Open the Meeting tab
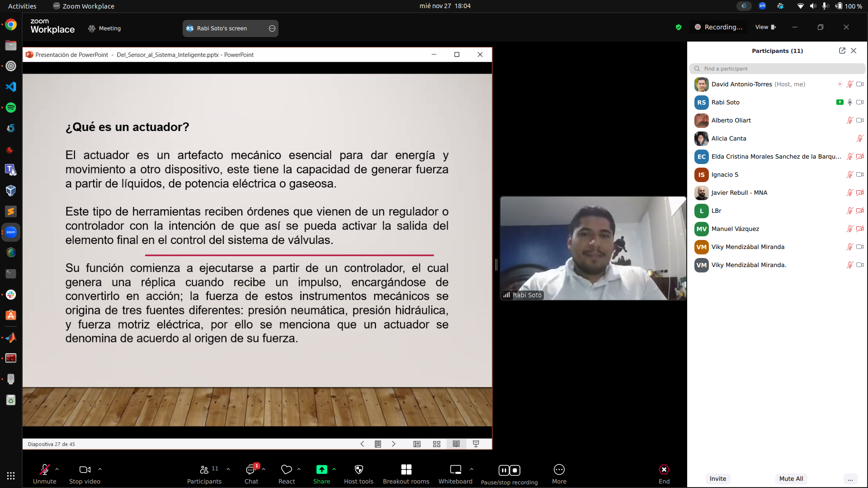This screenshot has height=488, width=868. tap(104, 28)
